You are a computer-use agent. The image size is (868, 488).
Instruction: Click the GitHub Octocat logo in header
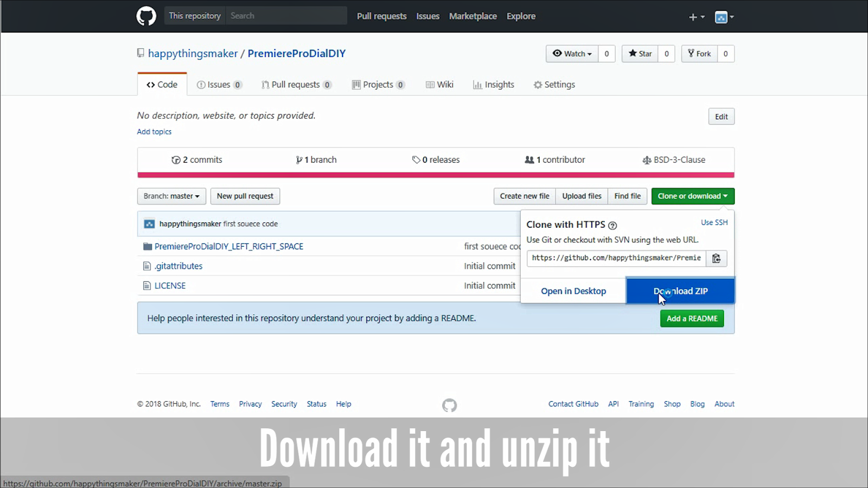[146, 16]
